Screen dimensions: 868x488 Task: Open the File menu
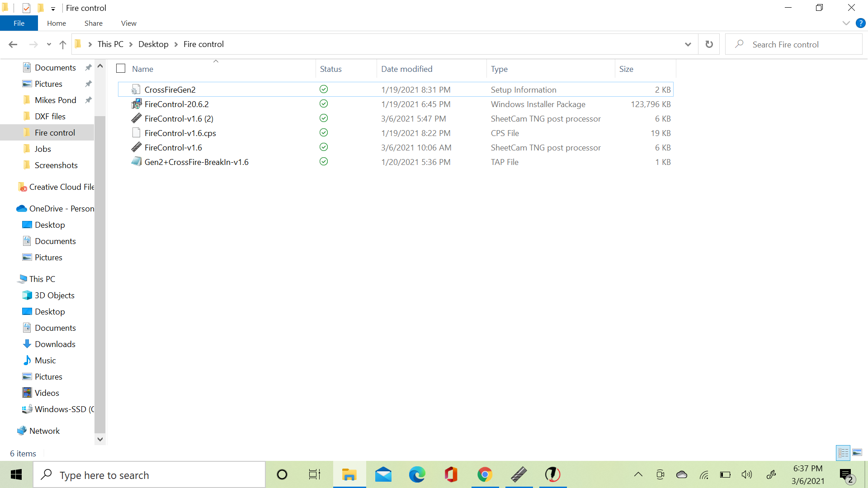tap(19, 23)
